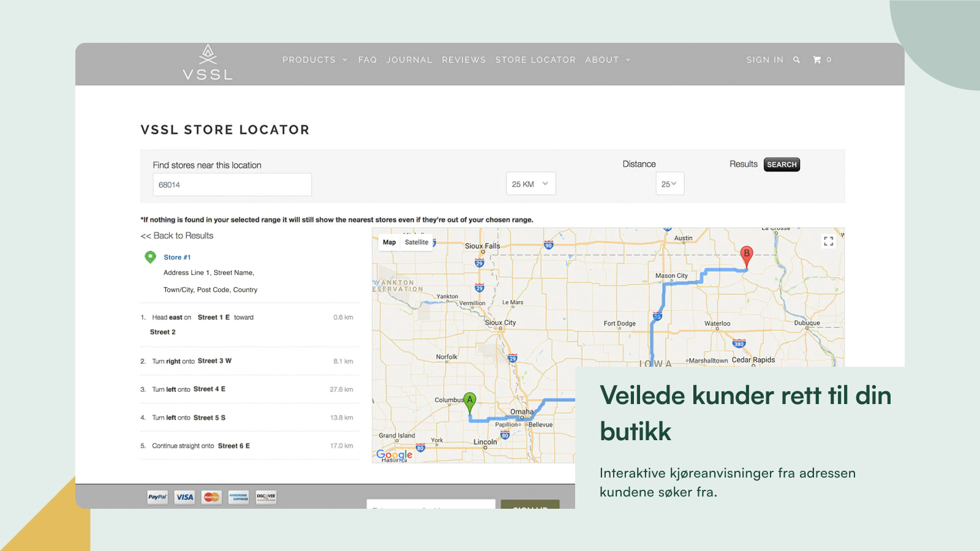The image size is (980, 551).
Task: Open the Reviews page
Action: (464, 60)
